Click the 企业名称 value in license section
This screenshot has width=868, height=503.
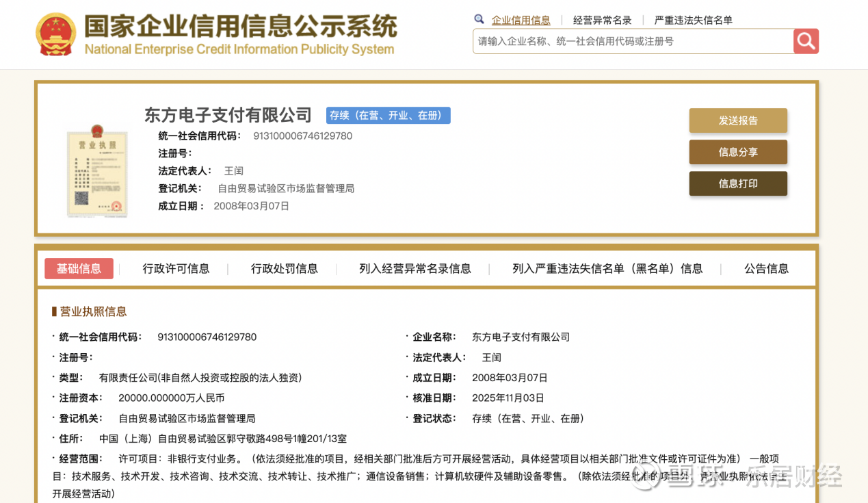click(x=521, y=337)
